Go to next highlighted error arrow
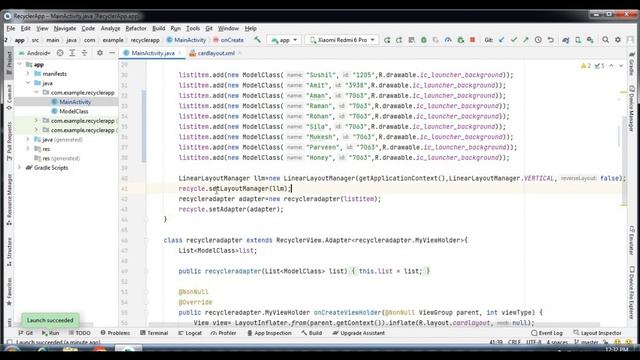The height and width of the screenshot is (360, 640). click(x=621, y=66)
